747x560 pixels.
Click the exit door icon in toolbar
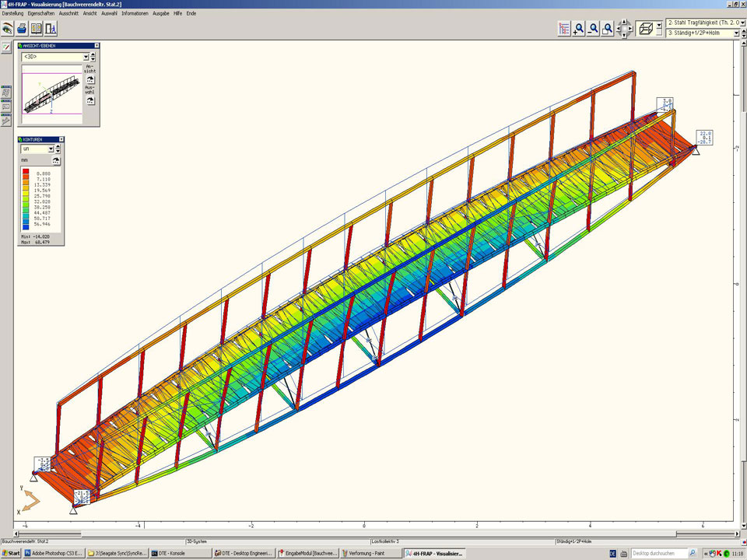[x=51, y=29]
